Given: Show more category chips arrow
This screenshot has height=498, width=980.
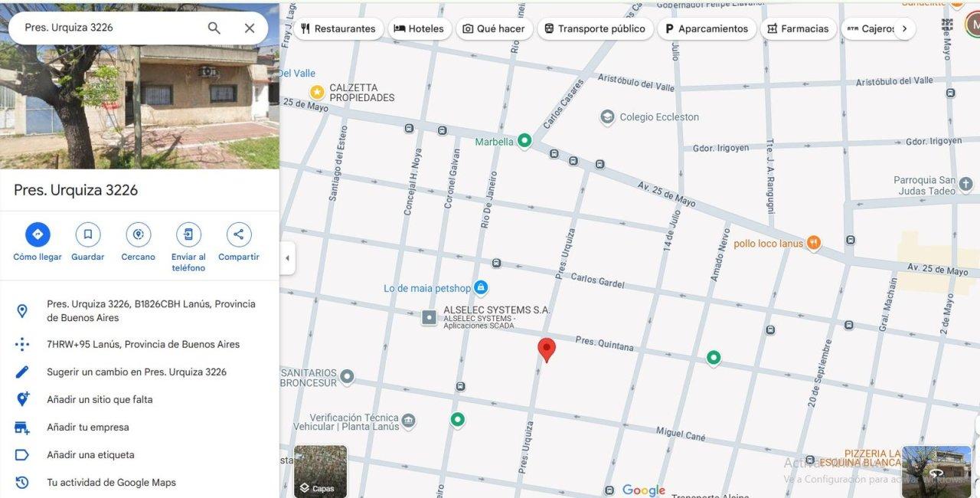Looking at the screenshot, I should (904, 28).
